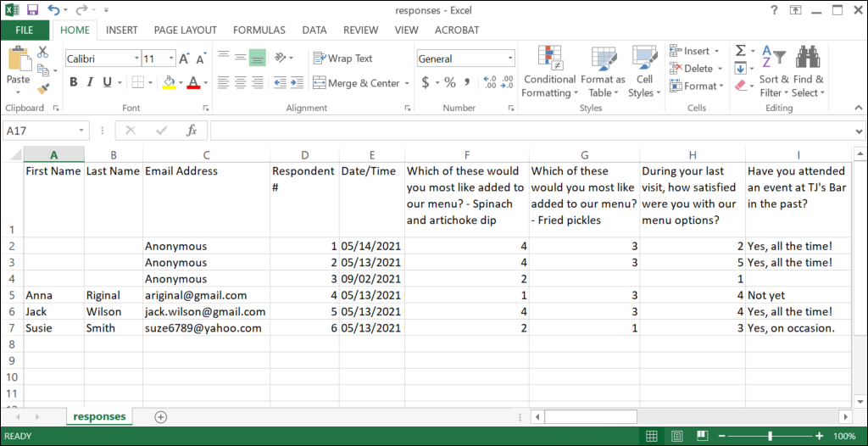
Task: Open Sort & Filter menu
Action: 774,72
